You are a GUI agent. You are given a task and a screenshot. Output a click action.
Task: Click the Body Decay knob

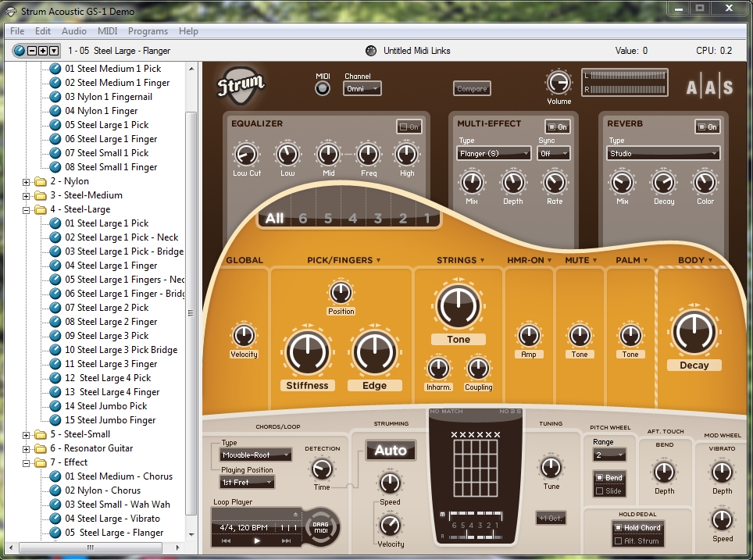click(x=694, y=332)
